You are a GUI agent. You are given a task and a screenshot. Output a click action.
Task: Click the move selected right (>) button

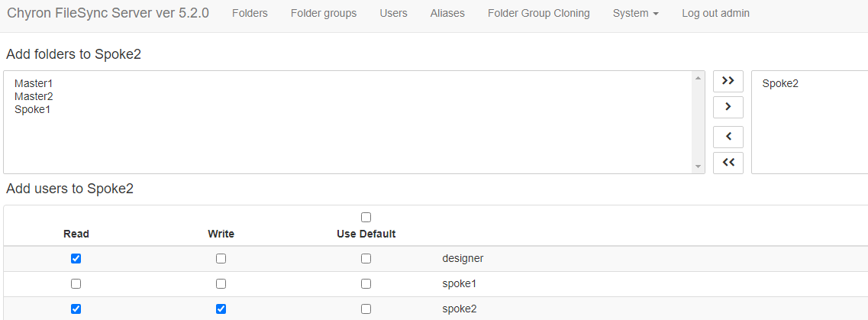728,107
